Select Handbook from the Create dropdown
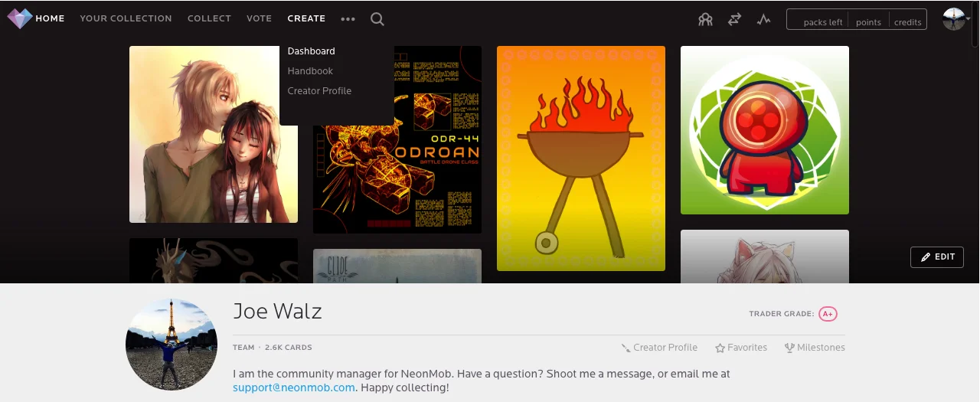This screenshot has height=402, width=980. point(310,71)
